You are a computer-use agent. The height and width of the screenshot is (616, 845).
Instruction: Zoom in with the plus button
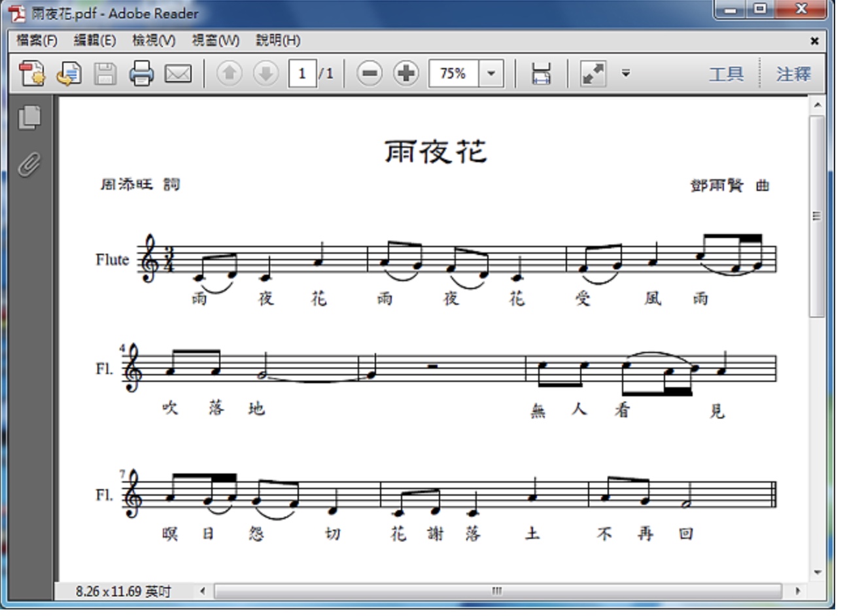(x=406, y=73)
